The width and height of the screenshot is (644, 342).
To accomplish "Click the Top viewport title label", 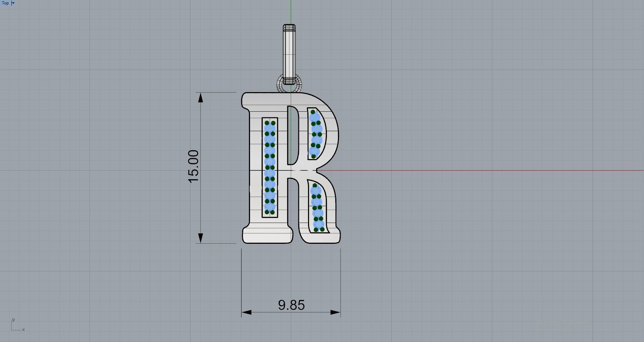I will [5, 3].
